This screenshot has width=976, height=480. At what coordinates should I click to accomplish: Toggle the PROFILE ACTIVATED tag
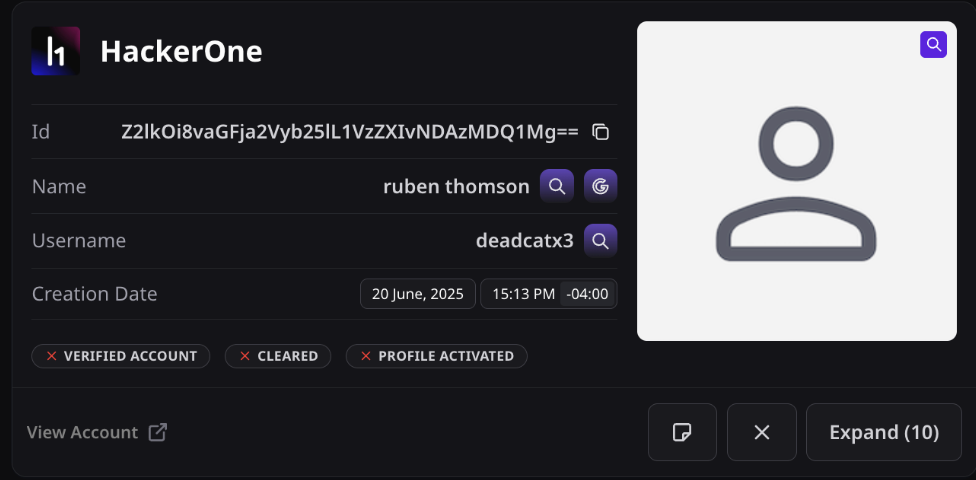[x=436, y=356]
